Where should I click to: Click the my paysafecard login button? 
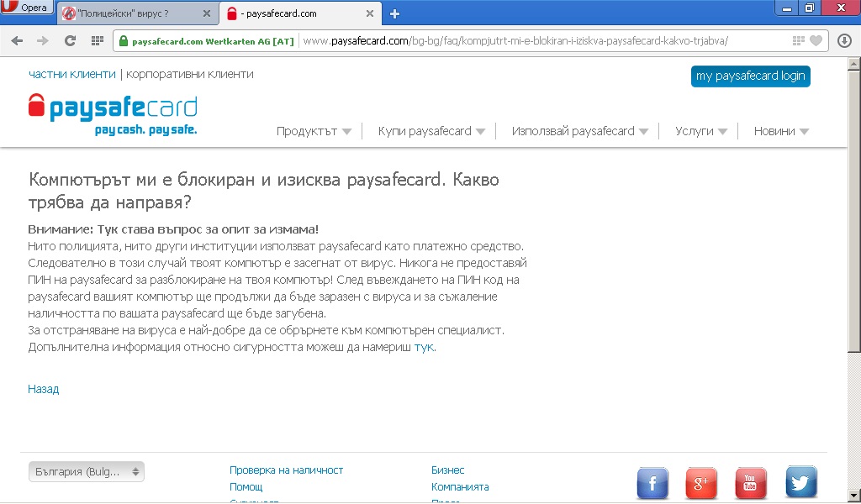750,76
